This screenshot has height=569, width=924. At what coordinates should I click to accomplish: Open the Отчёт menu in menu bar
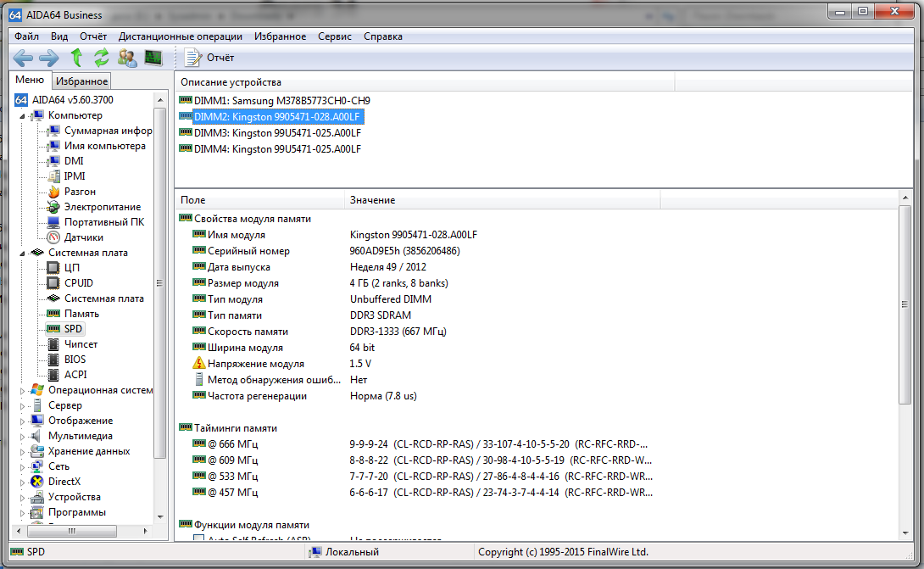click(x=93, y=36)
